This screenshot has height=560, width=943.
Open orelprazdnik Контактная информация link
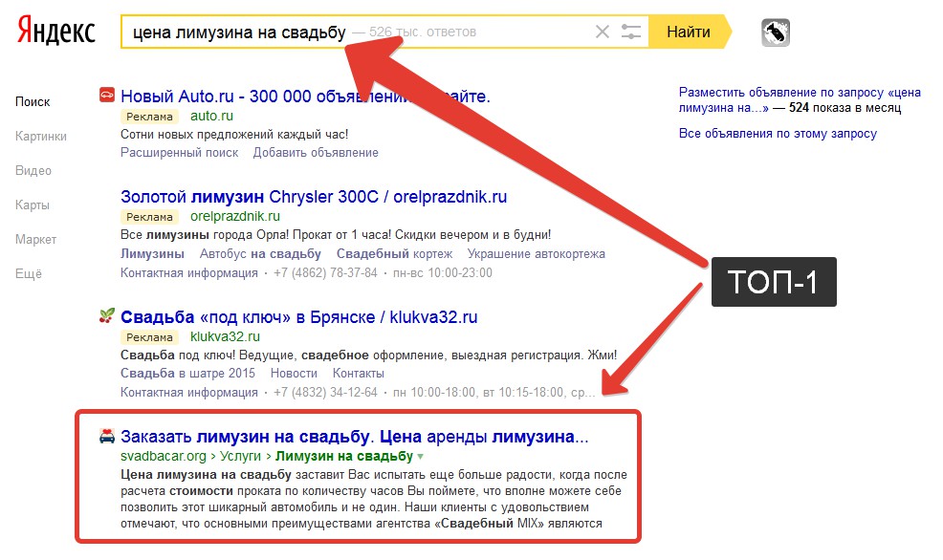188,272
